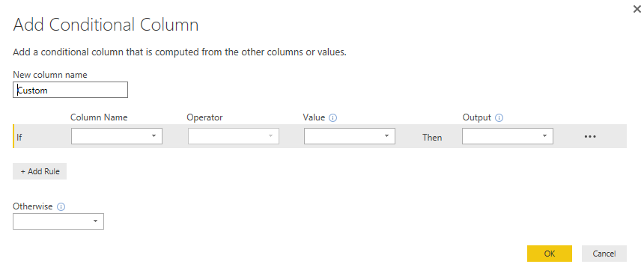The height and width of the screenshot is (273, 644).
Task: Open the Column Name dropdown
Action: click(117, 136)
